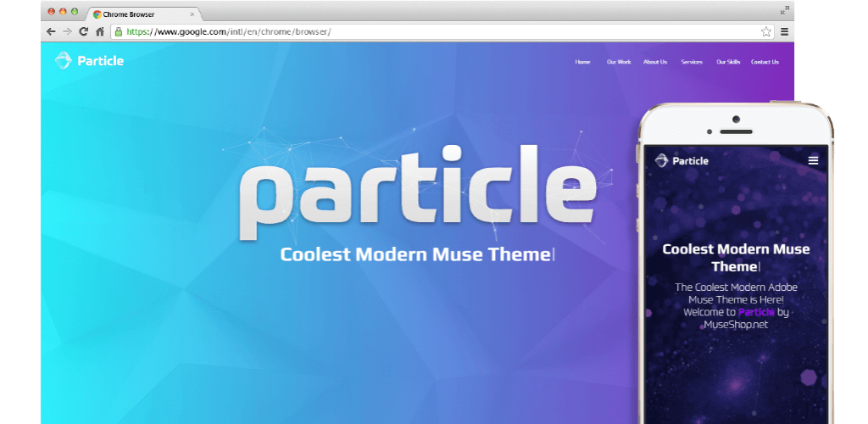Click the Particle logo on the phone screen
Viewport: 868px width, 424px height.
[682, 160]
